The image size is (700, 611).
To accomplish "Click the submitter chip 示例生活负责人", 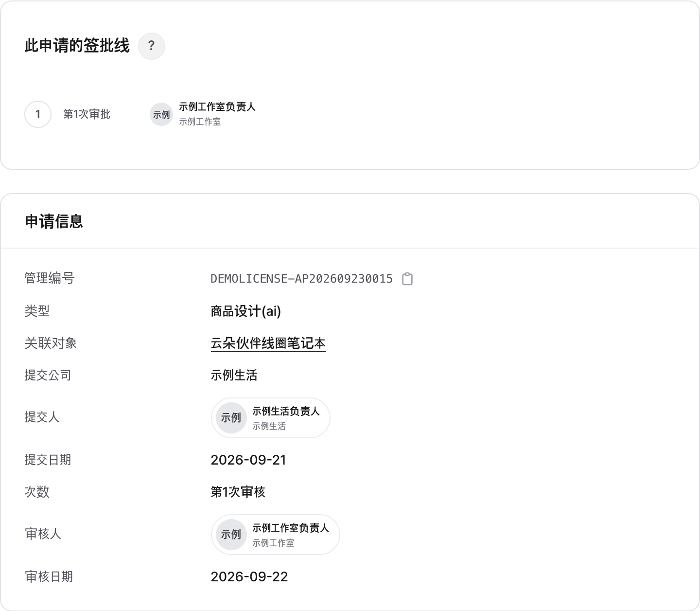I will tap(270, 418).
